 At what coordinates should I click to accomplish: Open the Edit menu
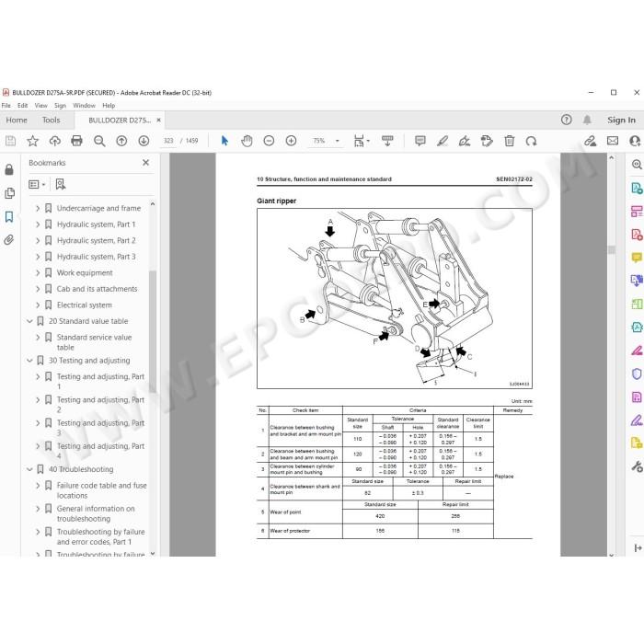coord(23,106)
